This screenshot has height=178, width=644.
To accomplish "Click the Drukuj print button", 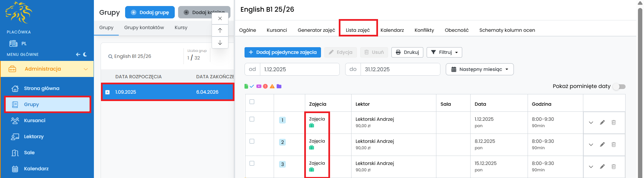I will [x=407, y=52].
